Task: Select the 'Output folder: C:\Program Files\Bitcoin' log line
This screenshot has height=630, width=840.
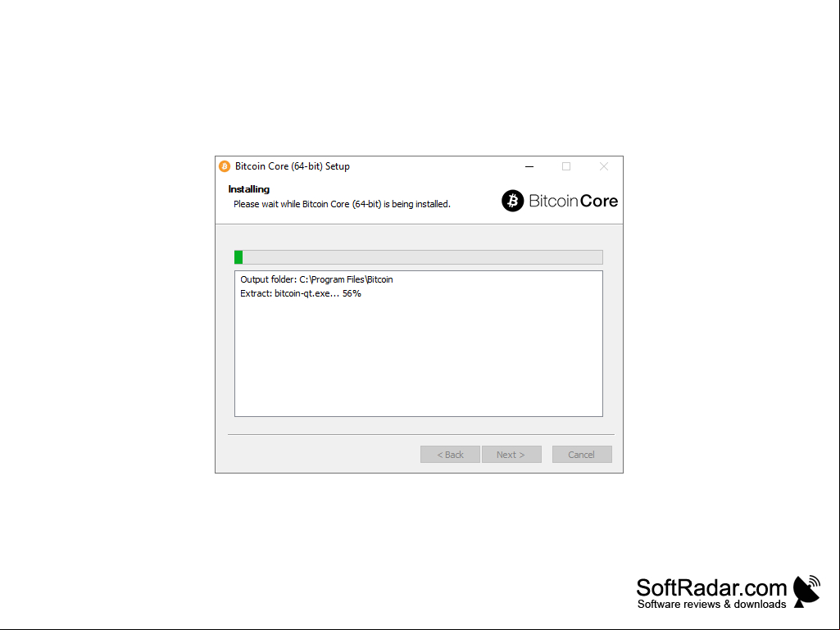Action: tap(316, 279)
